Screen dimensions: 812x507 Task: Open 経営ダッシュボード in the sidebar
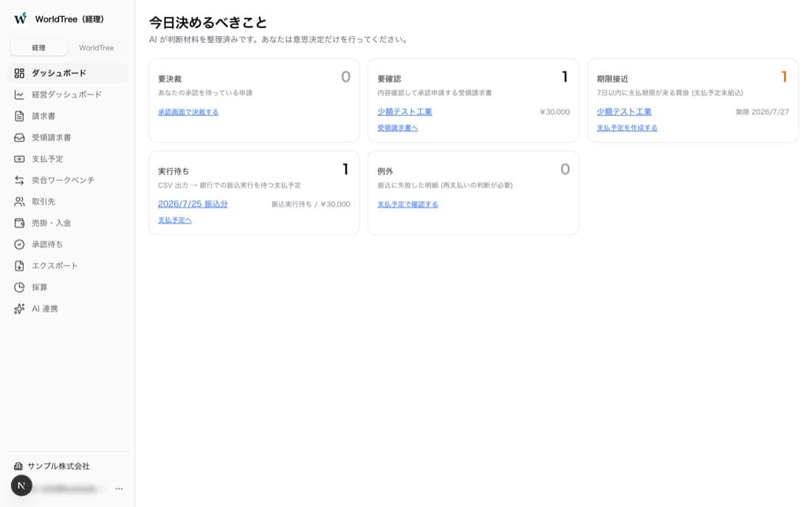pos(68,94)
